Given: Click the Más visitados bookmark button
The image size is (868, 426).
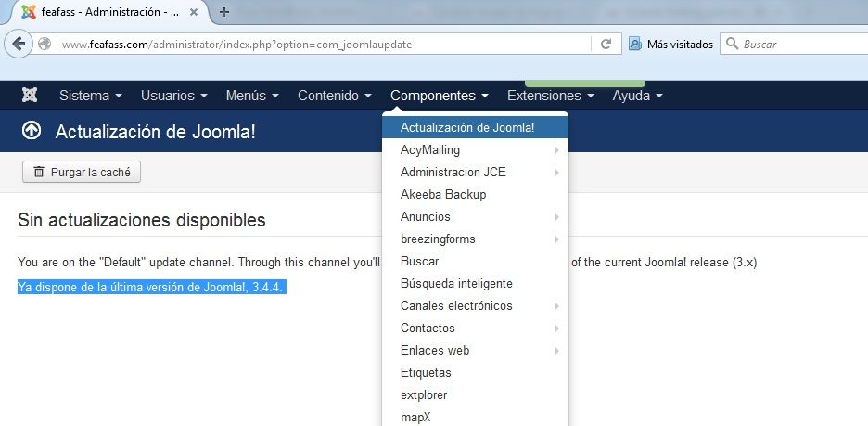Looking at the screenshot, I should [670, 45].
